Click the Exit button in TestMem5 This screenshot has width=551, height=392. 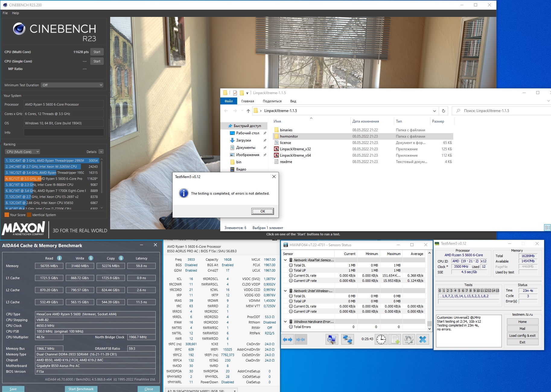(522, 342)
